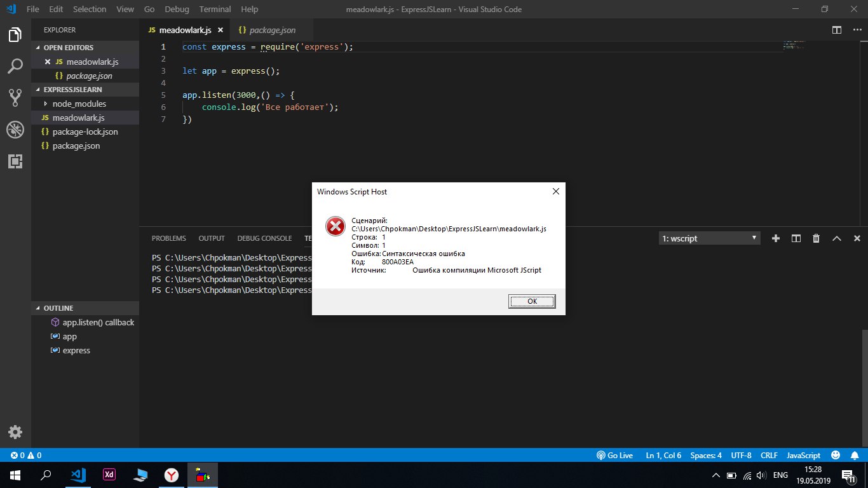Open Windows taskbar search
868x488 pixels.
[46, 475]
